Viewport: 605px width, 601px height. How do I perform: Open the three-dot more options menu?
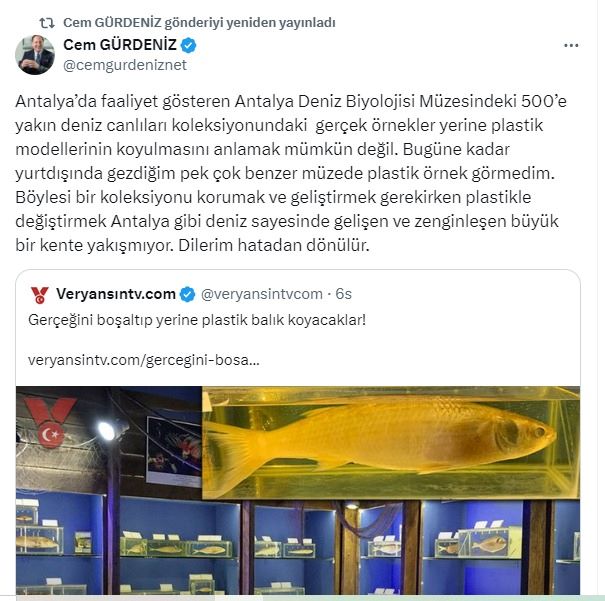pos(571,46)
